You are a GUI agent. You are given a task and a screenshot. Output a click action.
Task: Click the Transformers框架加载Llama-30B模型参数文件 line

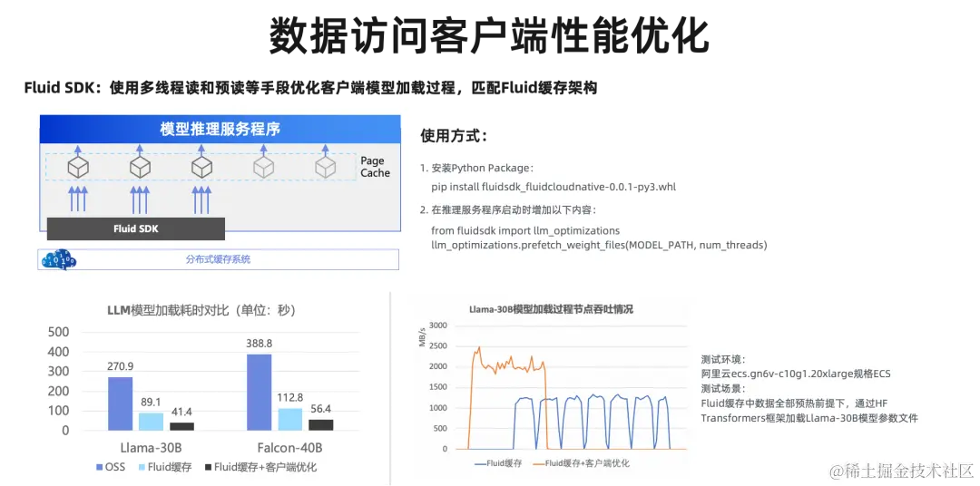pyautogui.click(x=809, y=418)
